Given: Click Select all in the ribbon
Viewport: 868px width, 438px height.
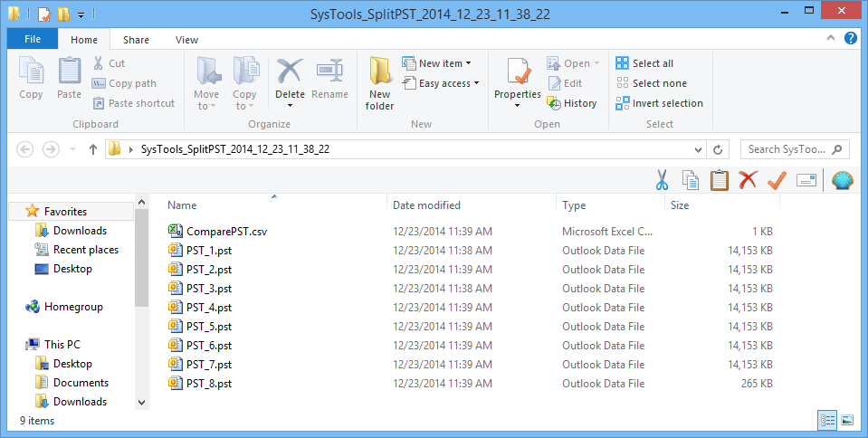Looking at the screenshot, I should tap(645, 63).
